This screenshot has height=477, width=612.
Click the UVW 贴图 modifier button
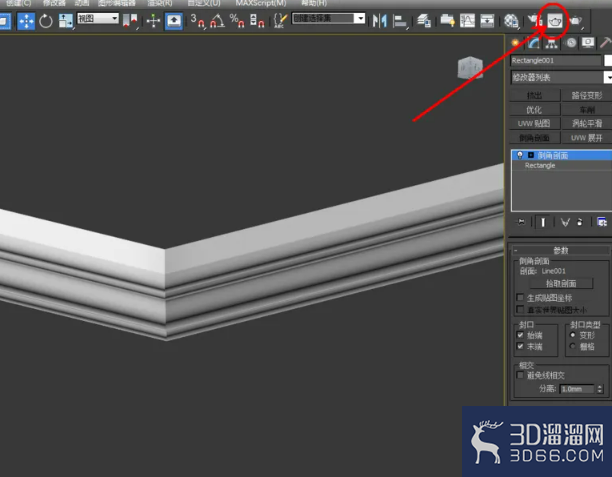(x=534, y=124)
